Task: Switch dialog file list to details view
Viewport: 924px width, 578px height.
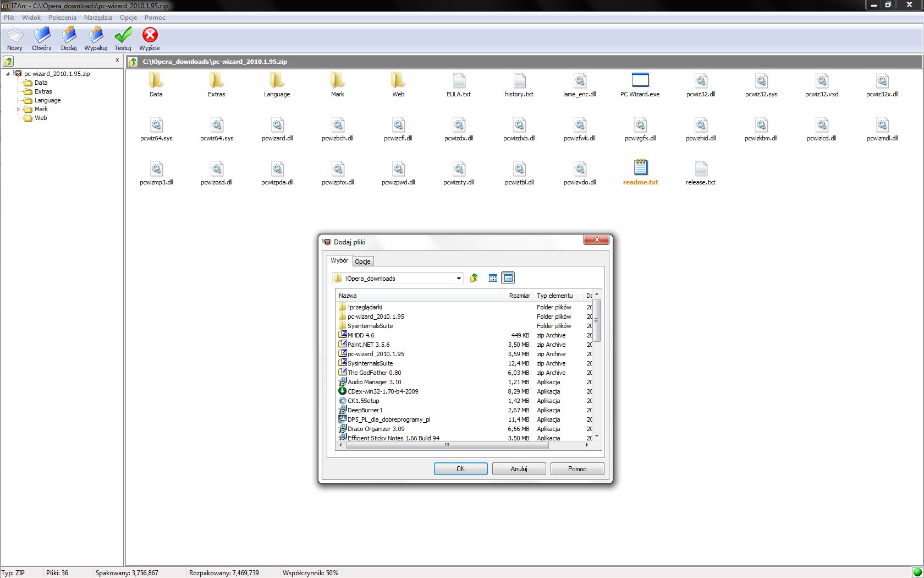Action: 508,278
